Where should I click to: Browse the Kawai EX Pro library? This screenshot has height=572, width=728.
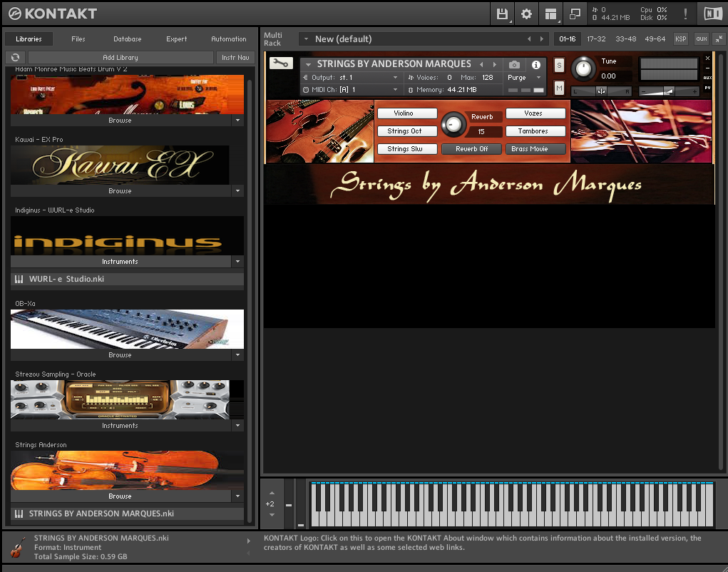pos(121,191)
